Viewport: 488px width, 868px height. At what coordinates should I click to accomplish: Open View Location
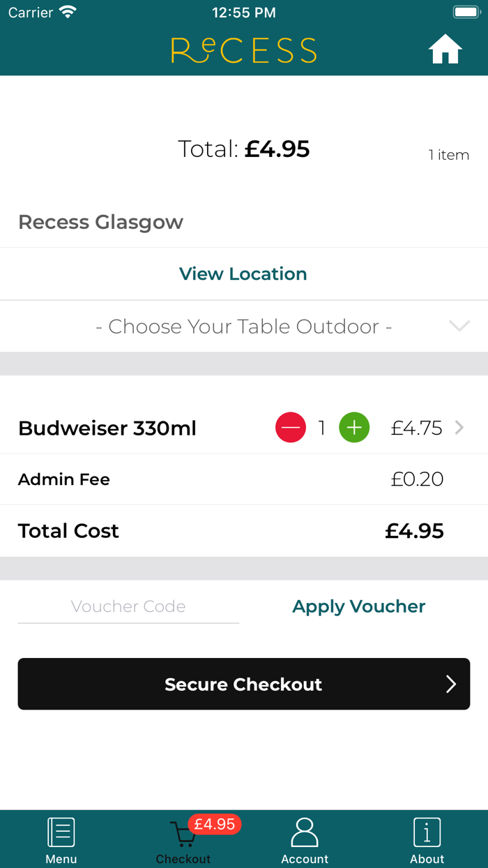(243, 274)
